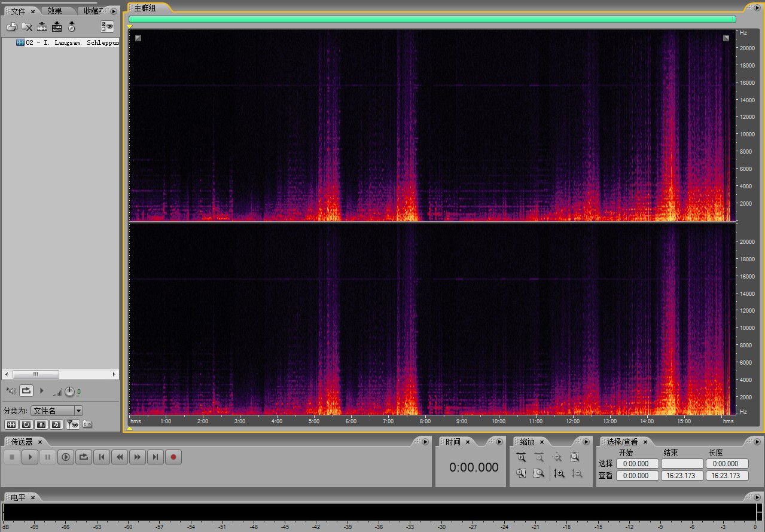Click Zoom In Horizontally icon
The width and height of the screenshot is (765, 532).
(522, 457)
